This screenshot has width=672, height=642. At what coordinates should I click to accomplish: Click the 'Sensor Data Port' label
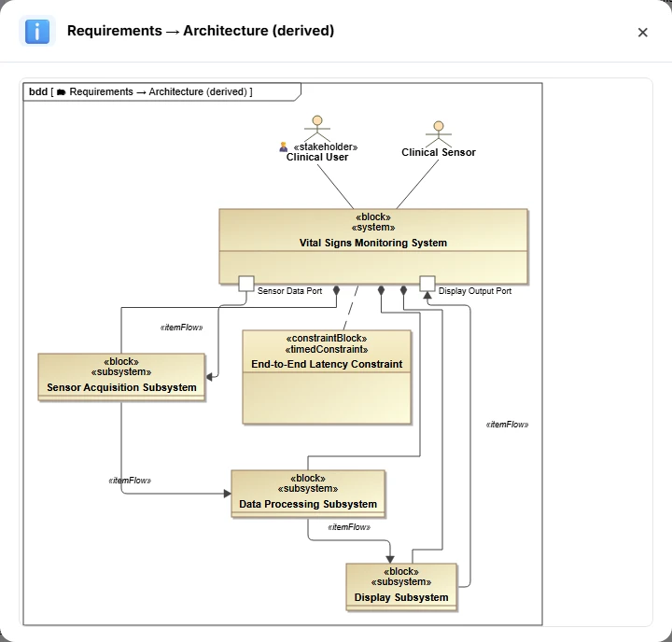pos(289,291)
